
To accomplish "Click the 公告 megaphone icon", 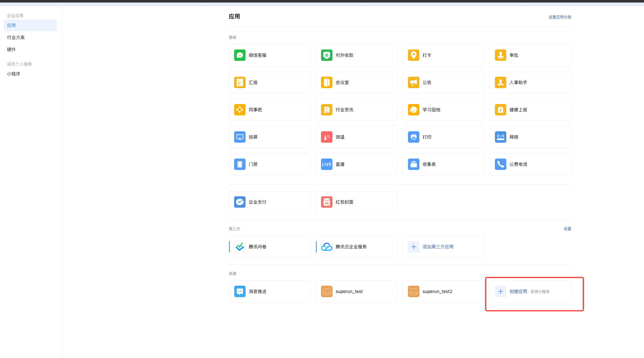I will [x=413, y=82].
